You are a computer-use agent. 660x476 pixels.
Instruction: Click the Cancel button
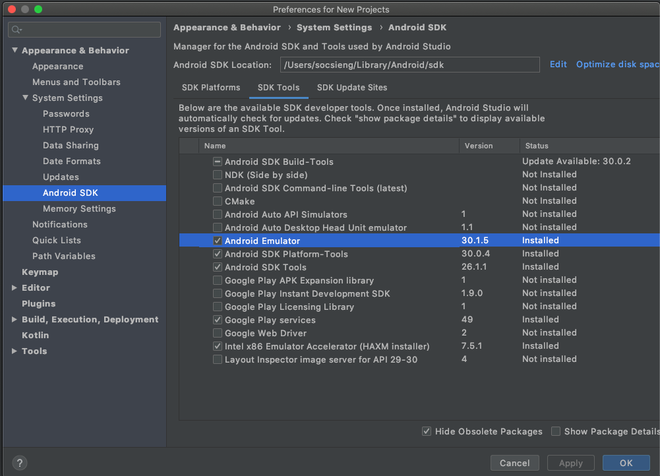pos(514,463)
